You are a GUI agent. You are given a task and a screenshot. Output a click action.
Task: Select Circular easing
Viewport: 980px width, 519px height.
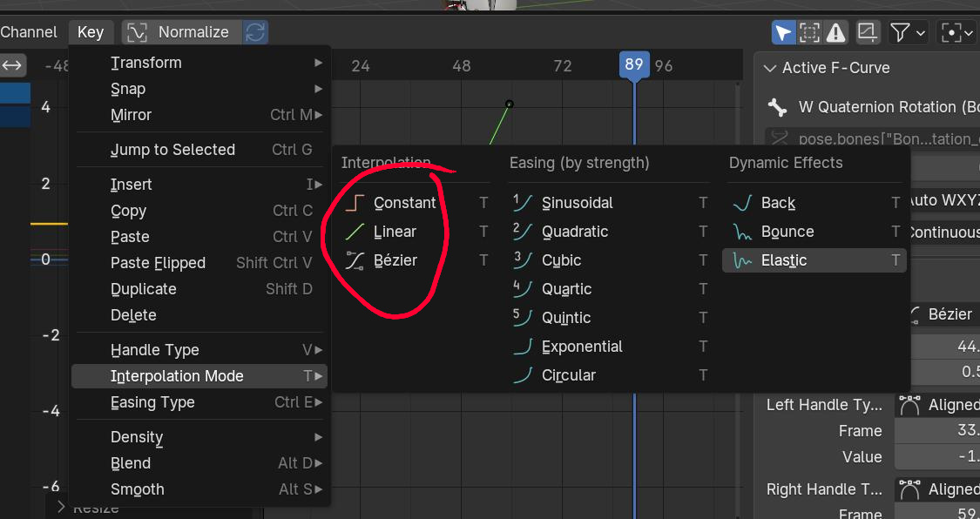pyautogui.click(x=611, y=374)
